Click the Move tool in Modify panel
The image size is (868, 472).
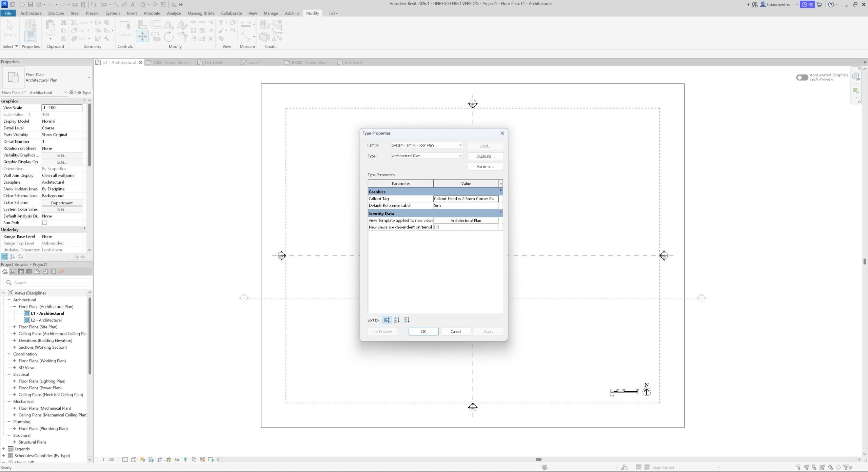click(x=142, y=36)
